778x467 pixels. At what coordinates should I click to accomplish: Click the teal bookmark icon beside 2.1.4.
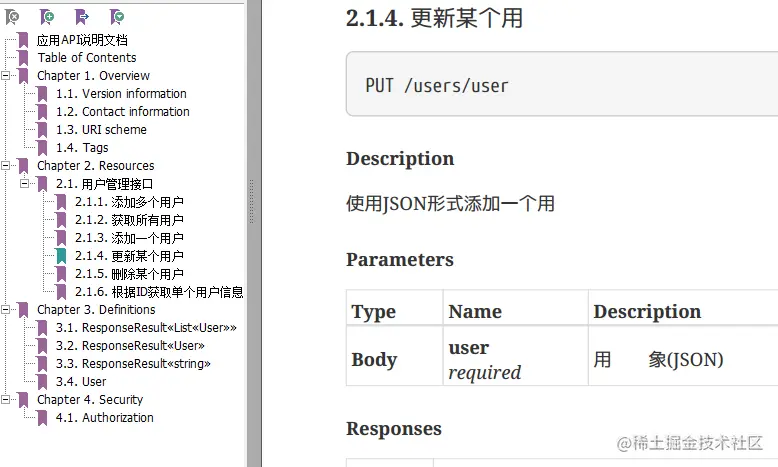pos(61,256)
